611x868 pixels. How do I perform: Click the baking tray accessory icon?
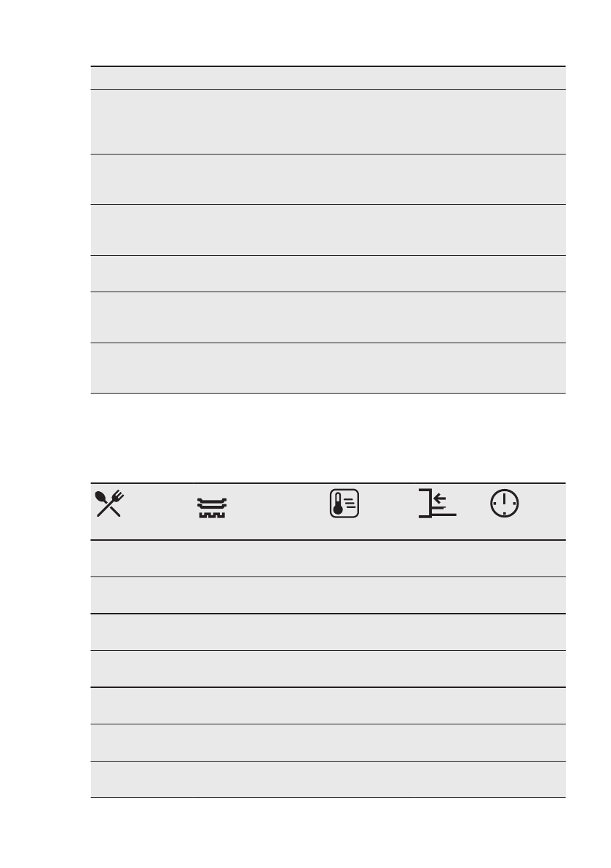[x=212, y=508]
